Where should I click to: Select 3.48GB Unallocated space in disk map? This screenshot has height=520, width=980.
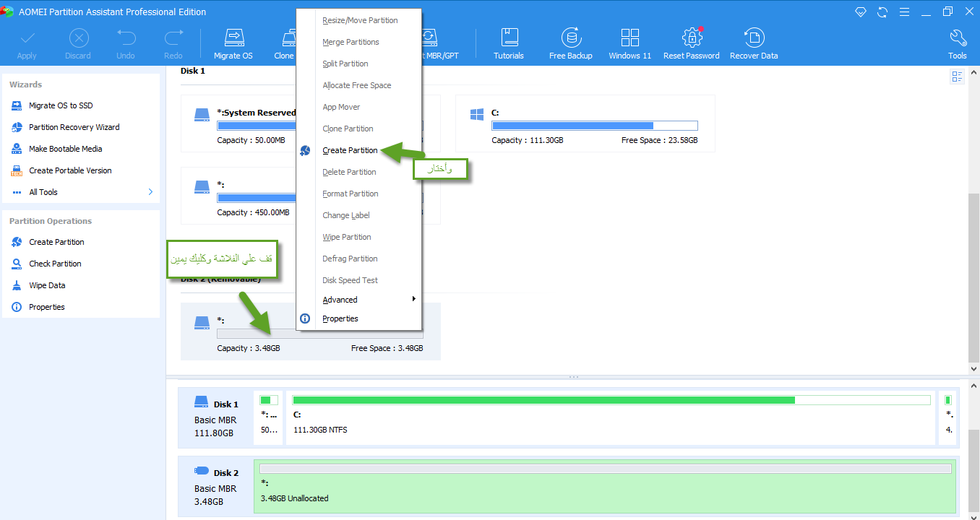pyautogui.click(x=606, y=487)
